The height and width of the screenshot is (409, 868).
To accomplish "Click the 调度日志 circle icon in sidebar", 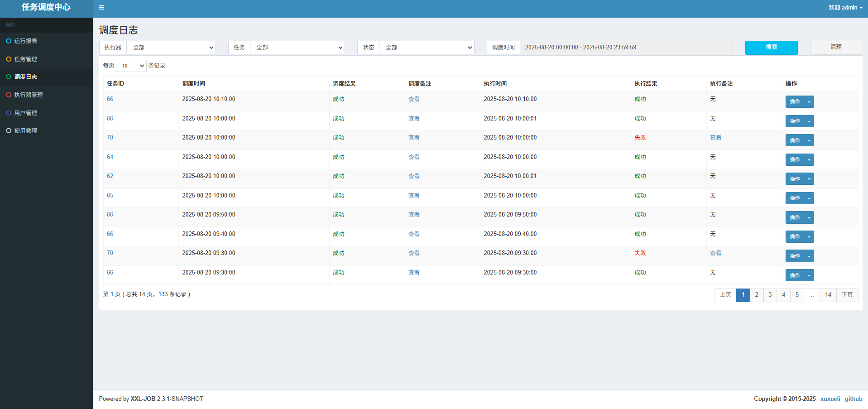I will [9, 77].
